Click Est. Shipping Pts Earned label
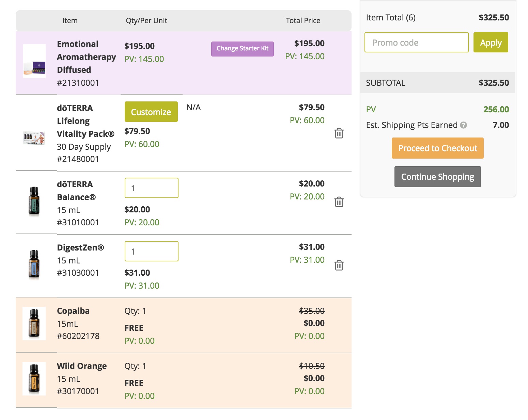Image resolution: width=528 pixels, height=420 pixels. pos(411,125)
